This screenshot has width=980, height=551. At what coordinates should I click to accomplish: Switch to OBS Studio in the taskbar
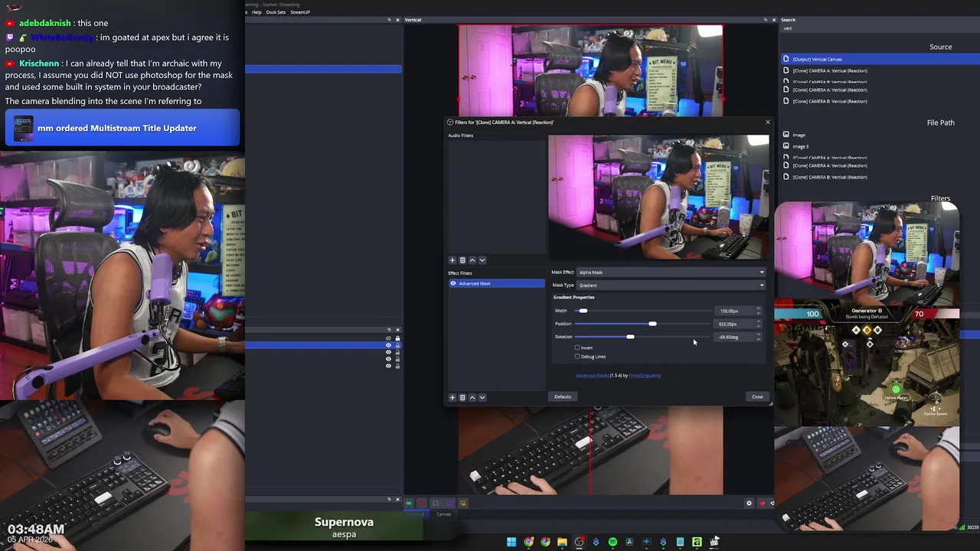pos(579,542)
